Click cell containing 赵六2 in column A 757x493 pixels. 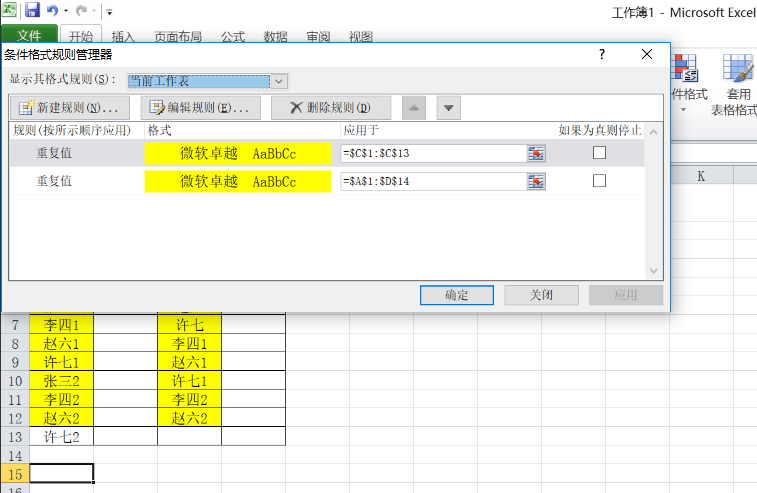click(61, 418)
